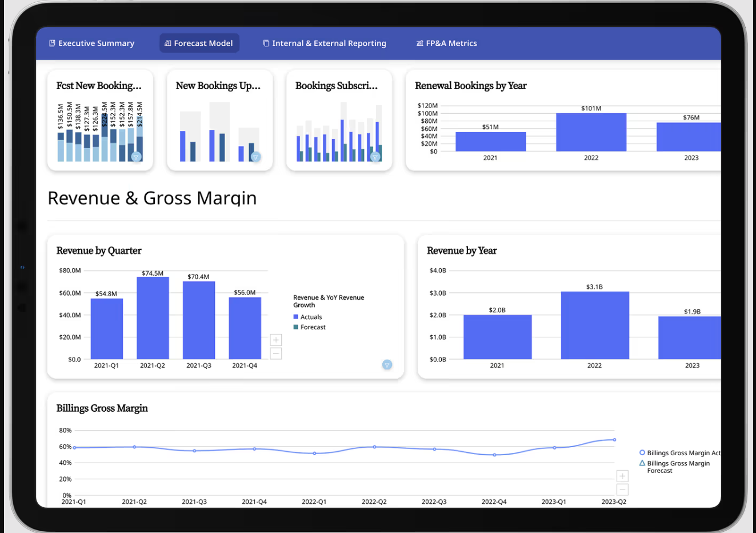
Task: Switch to Executive Summary tab
Action: (91, 43)
